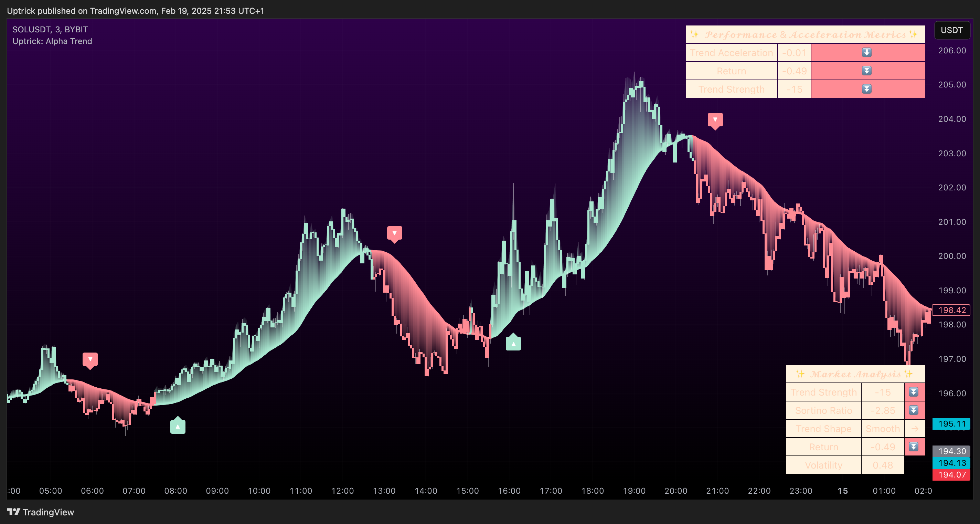The width and height of the screenshot is (980, 524).
Task: Click the buy signal marker near 16:00
Action: (x=513, y=342)
